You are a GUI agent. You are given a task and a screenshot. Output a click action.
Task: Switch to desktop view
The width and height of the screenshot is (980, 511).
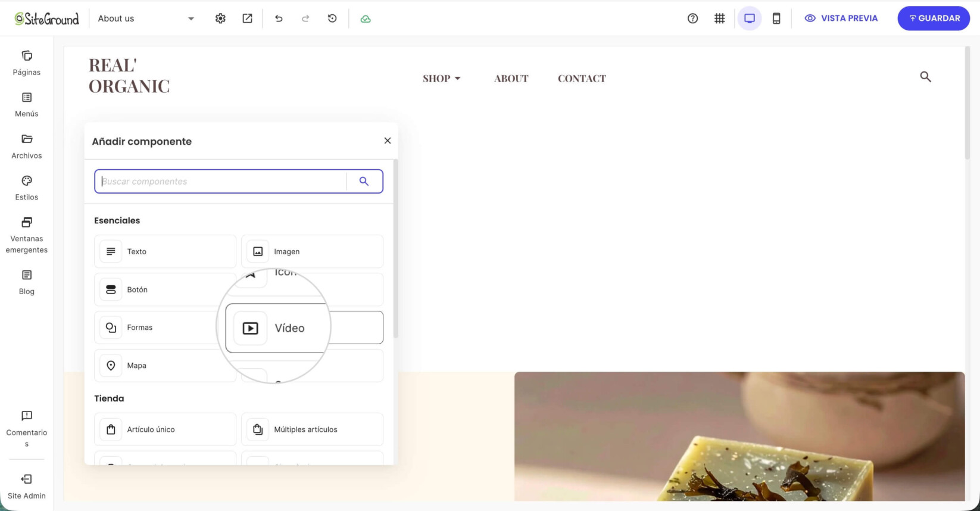pos(750,18)
